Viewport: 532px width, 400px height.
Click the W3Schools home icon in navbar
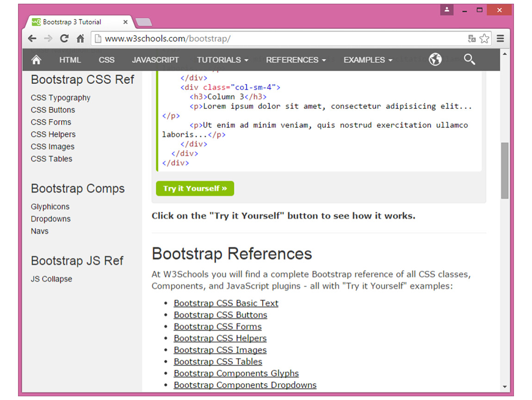coord(36,60)
